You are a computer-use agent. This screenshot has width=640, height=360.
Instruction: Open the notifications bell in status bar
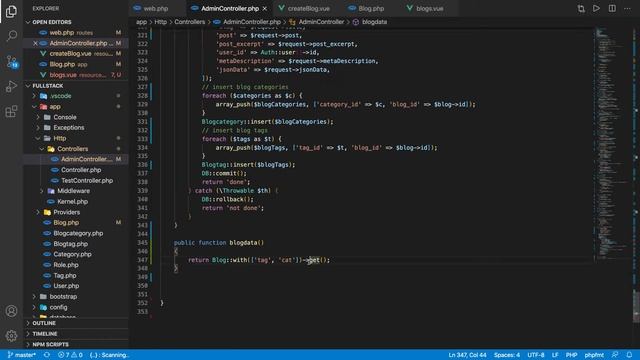pos(629,355)
